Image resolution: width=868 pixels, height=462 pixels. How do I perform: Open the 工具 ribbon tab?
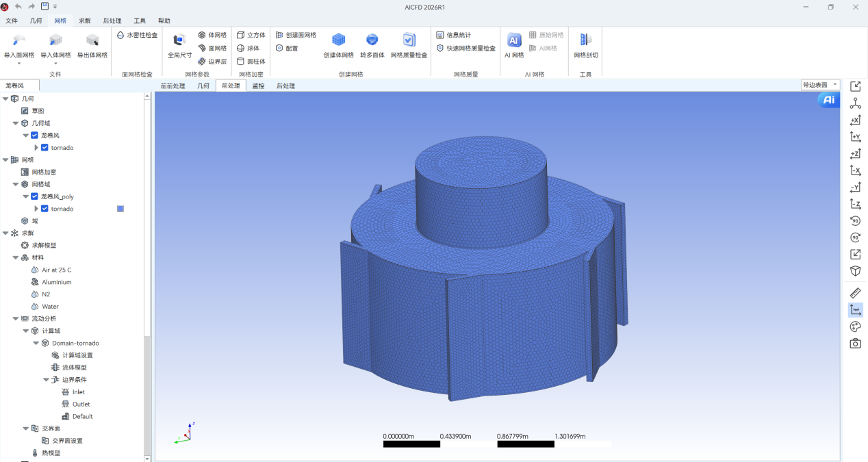pos(140,21)
